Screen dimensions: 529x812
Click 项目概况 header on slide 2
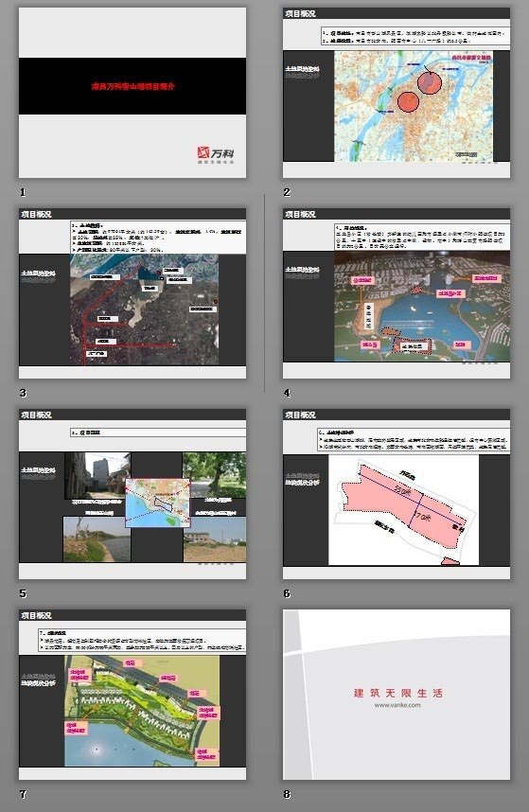pyautogui.click(x=300, y=13)
